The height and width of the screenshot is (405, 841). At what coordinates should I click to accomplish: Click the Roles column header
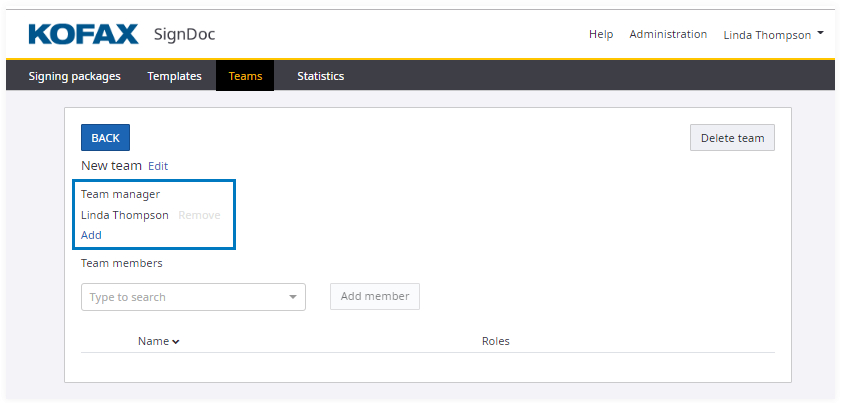[x=495, y=341]
